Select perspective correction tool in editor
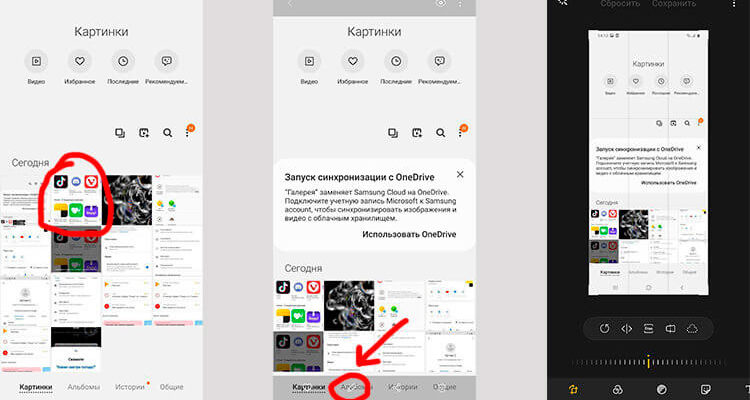750x400 pixels. (x=670, y=329)
